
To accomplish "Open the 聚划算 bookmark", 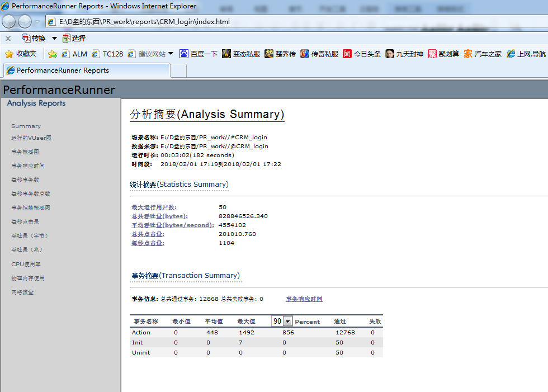I will tap(432, 54).
